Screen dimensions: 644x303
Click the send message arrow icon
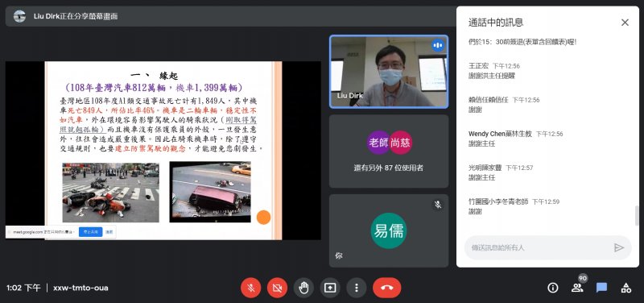618,247
